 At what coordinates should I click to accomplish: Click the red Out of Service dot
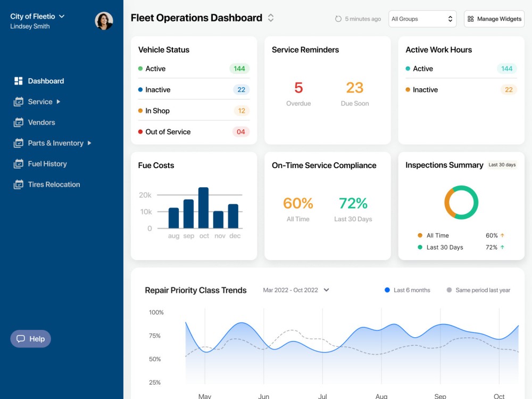140,131
